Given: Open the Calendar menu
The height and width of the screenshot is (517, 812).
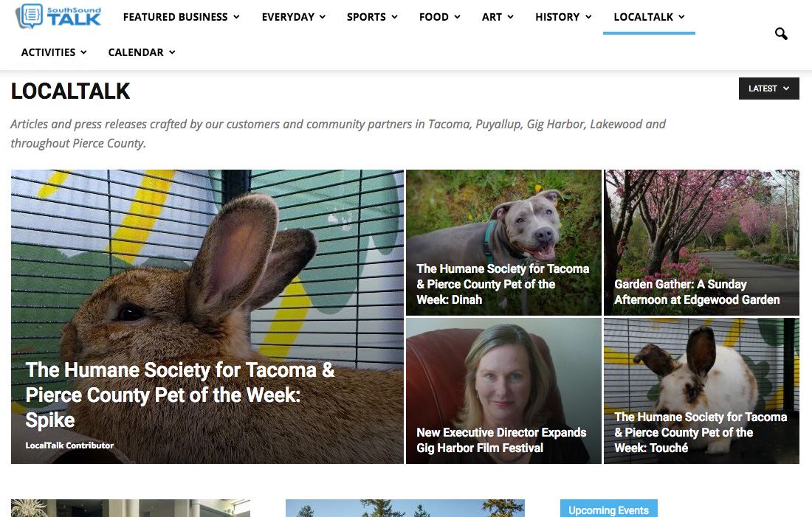Looking at the screenshot, I should coord(142,52).
